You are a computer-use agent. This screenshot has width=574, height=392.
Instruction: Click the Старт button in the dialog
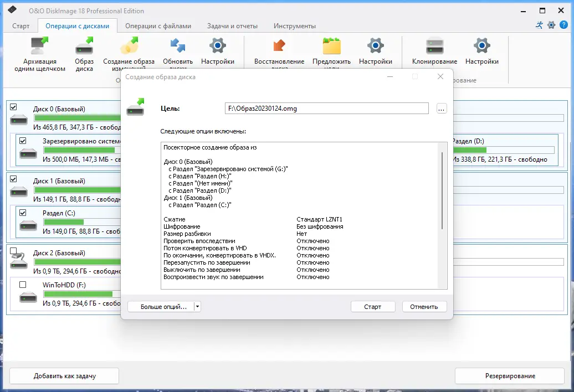pos(373,306)
